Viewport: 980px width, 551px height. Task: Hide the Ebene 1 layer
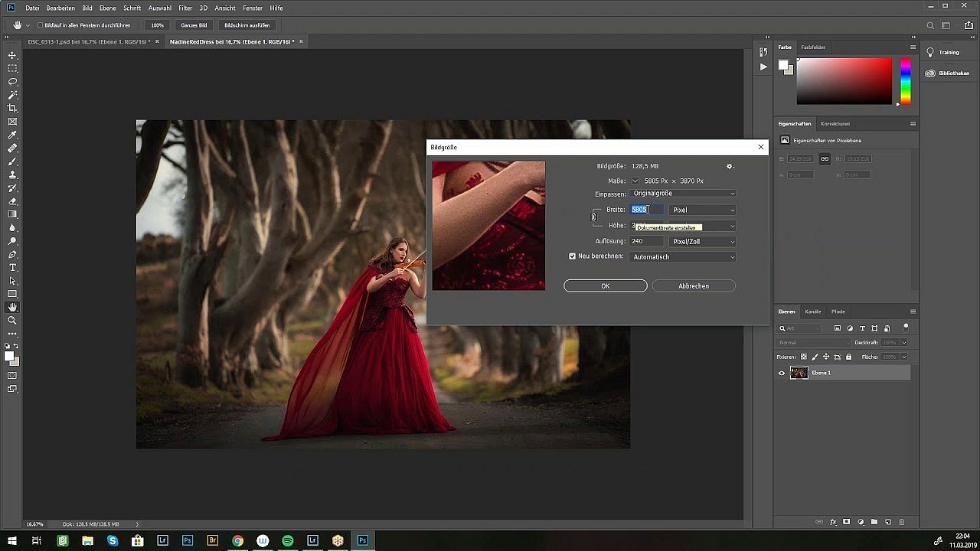[782, 373]
